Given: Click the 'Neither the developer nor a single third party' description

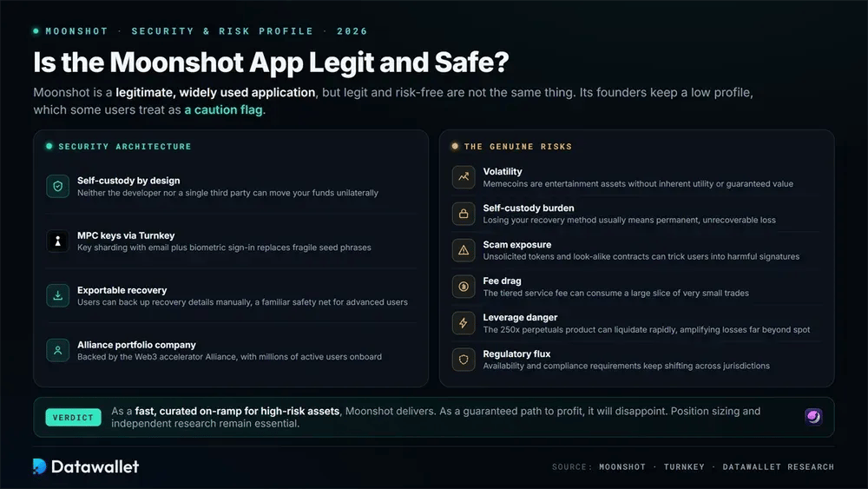Looking at the screenshot, I should click(227, 193).
